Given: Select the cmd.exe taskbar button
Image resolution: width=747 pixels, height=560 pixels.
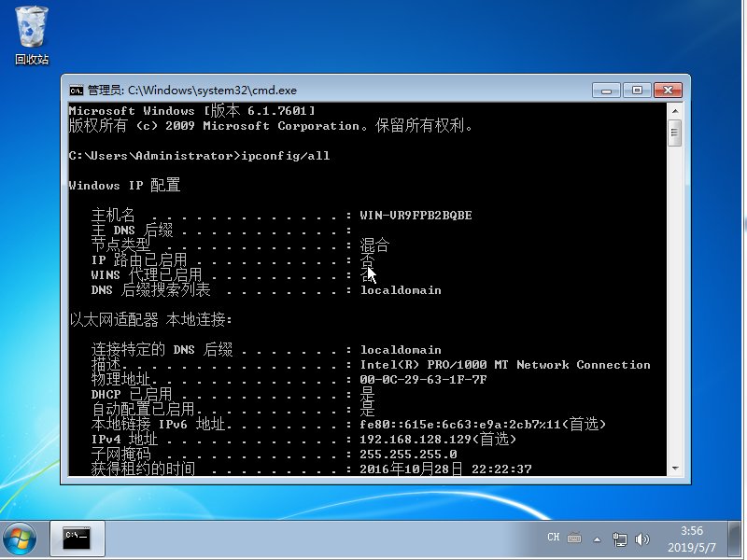Looking at the screenshot, I should [x=78, y=539].
